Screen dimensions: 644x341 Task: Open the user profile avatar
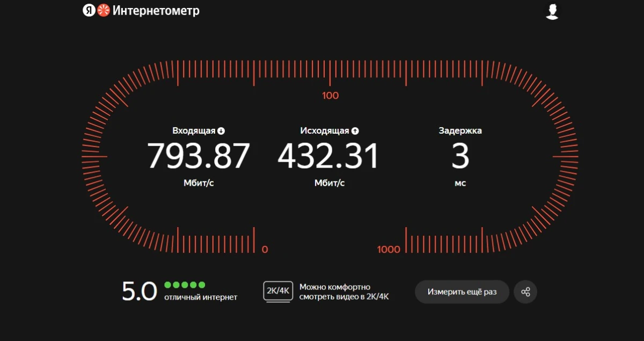tap(552, 11)
